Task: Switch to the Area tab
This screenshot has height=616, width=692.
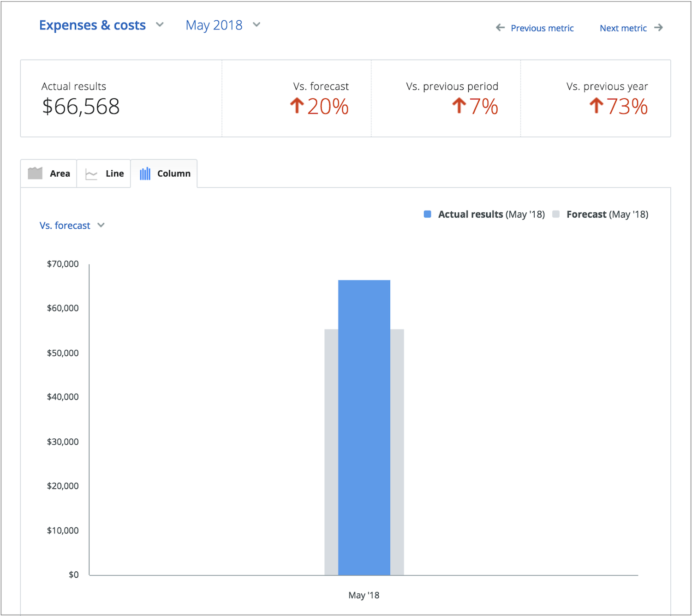Action: coord(49,173)
